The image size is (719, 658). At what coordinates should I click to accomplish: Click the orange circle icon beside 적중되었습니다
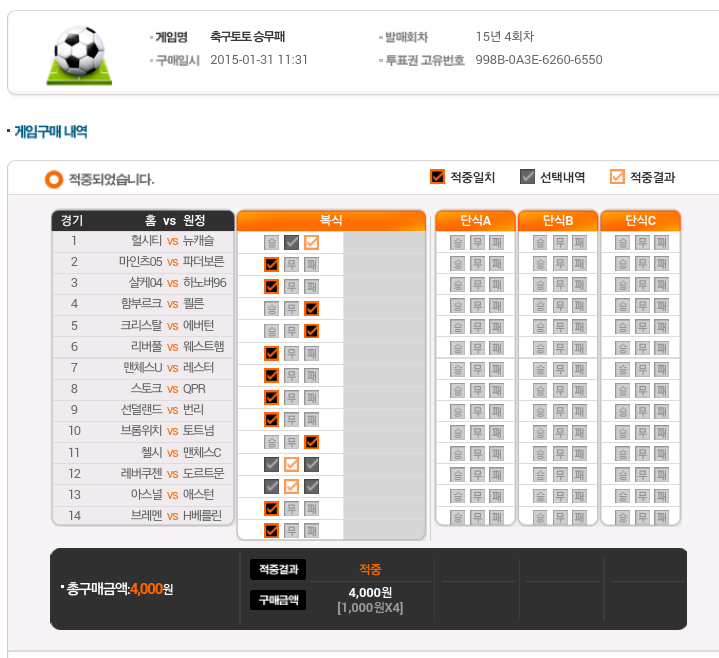click(54, 179)
